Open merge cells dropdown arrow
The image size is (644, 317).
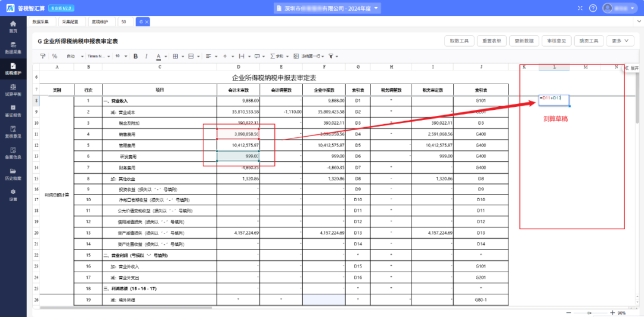coord(199,56)
